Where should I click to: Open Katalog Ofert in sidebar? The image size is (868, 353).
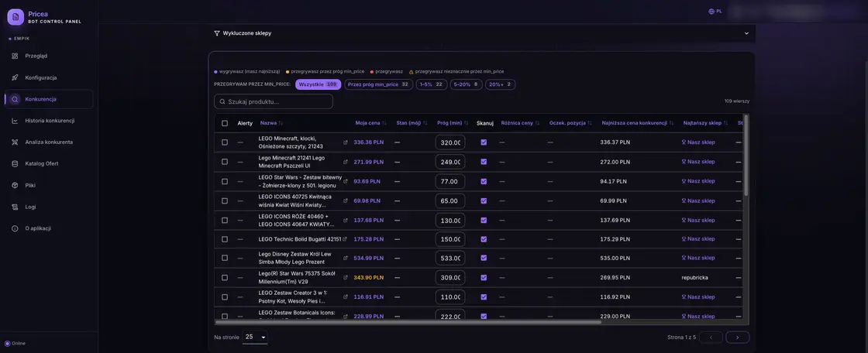tap(49, 164)
